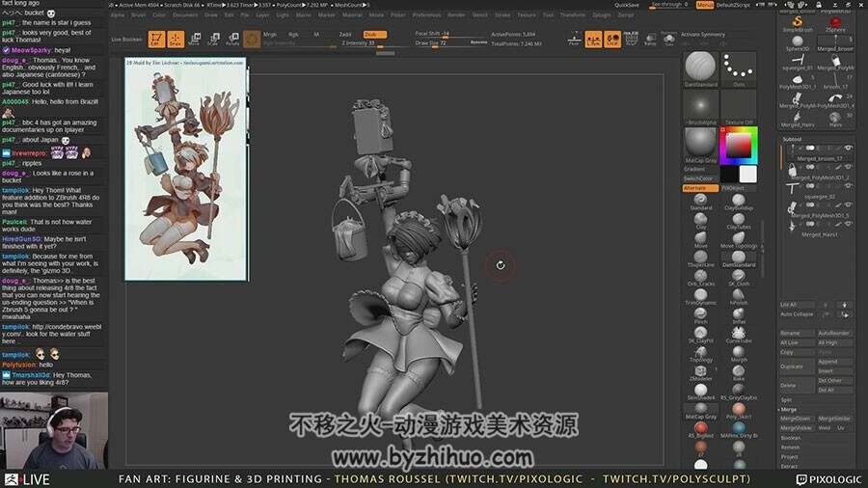
Task: Pick the Move Topological brush
Action: pyautogui.click(x=739, y=239)
